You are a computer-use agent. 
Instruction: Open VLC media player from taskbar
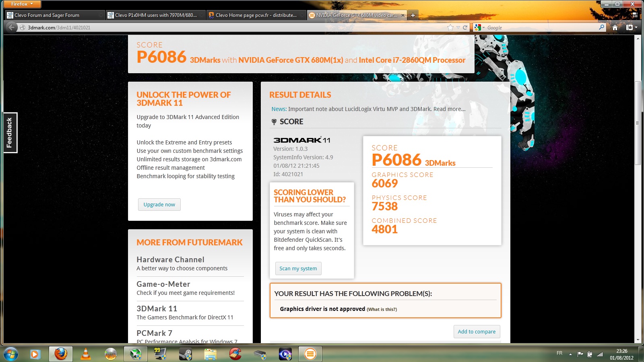pos(86,354)
